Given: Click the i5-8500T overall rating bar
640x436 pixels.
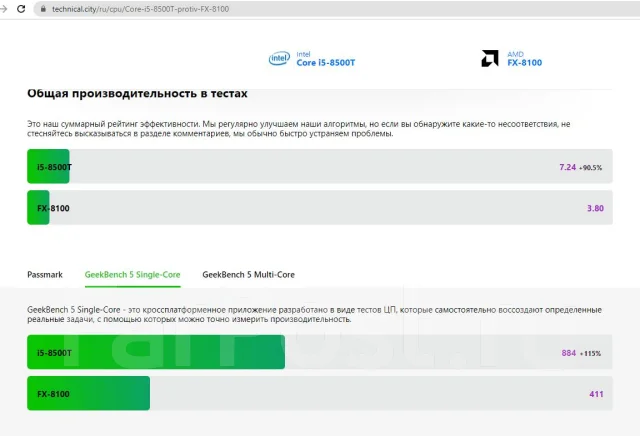Looking at the screenshot, I should pyautogui.click(x=320, y=167).
